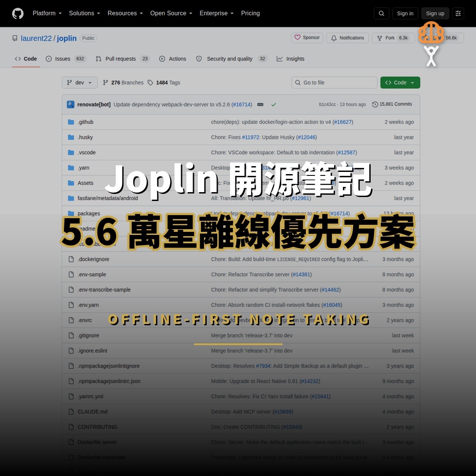
Task: Click the Sign up button
Action: 435,13
